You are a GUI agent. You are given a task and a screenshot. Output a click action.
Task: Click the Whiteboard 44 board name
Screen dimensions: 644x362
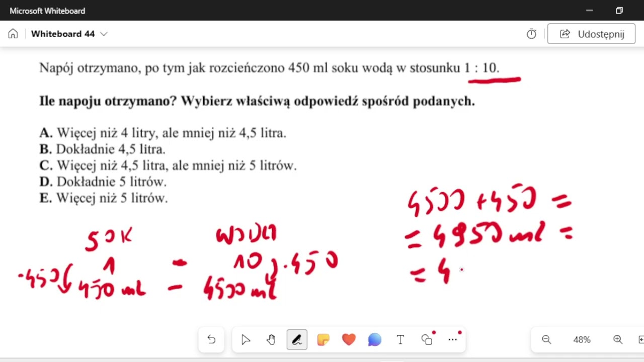[63, 34]
